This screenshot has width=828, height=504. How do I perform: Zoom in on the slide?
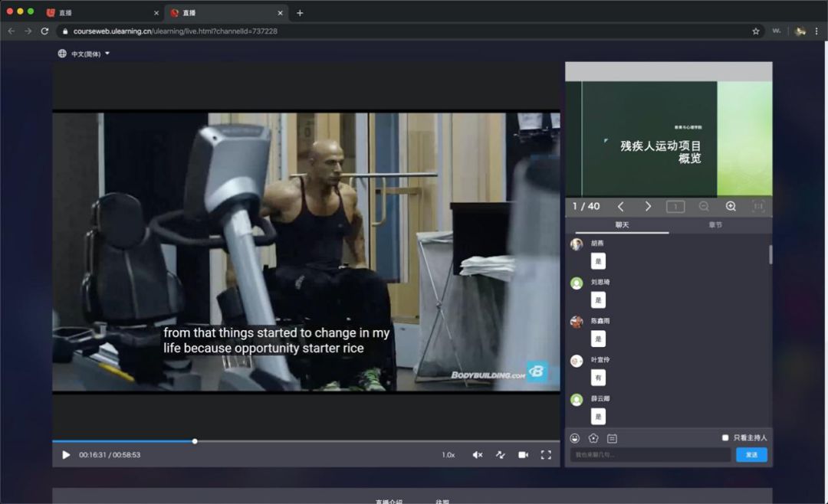coord(731,207)
